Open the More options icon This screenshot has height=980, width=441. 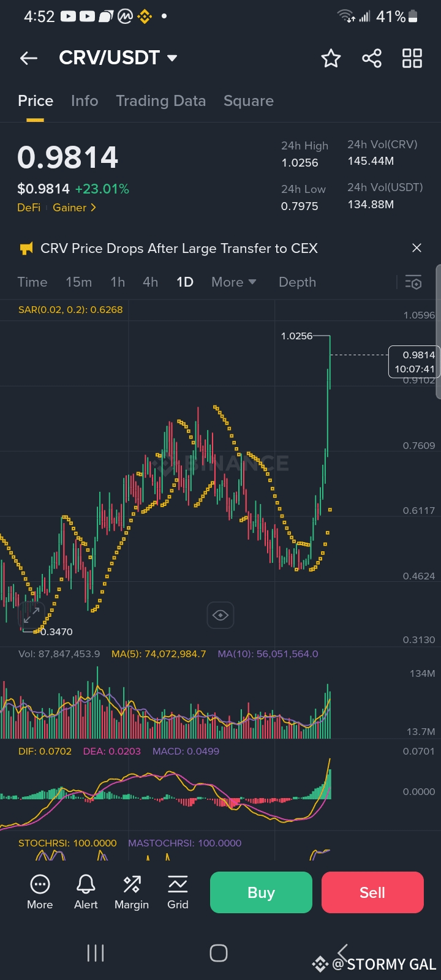tap(40, 892)
